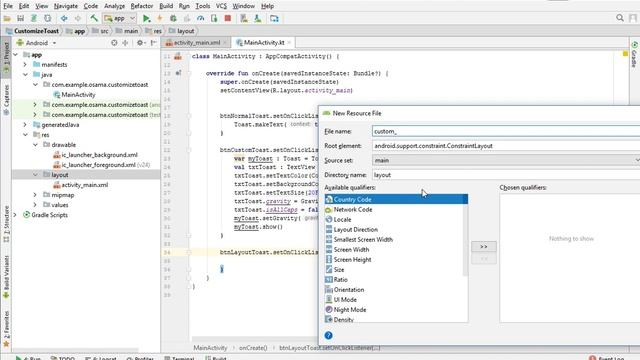
Task: Open the Source set main dropdown
Action: coord(506,160)
